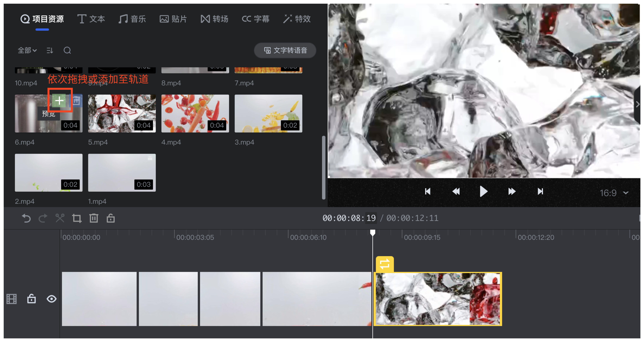
Task: Open the 转场 transitions tab
Action: pos(214,19)
